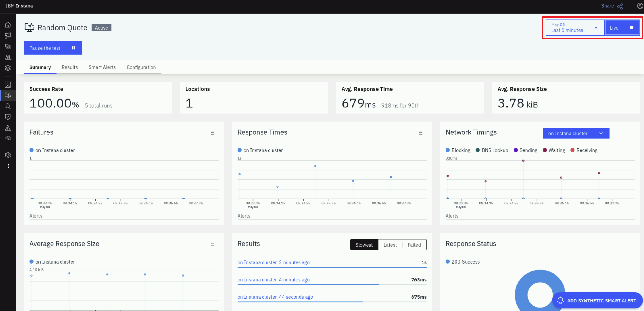This screenshot has width=644, height=311.
Task: Click the Active status badge
Action: coord(101,28)
